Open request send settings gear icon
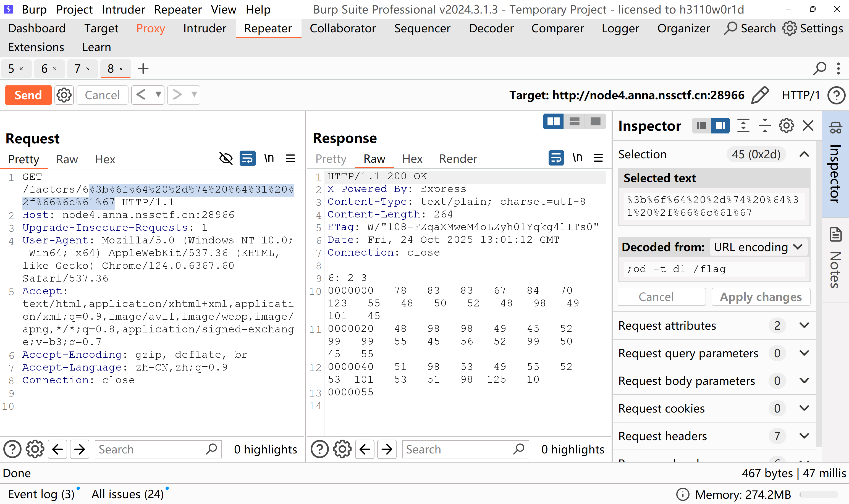849x504 pixels. pyautogui.click(x=64, y=95)
